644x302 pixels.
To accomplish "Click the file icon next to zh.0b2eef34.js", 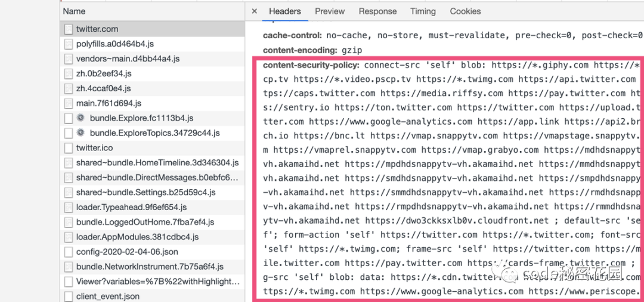I will [x=68, y=73].
